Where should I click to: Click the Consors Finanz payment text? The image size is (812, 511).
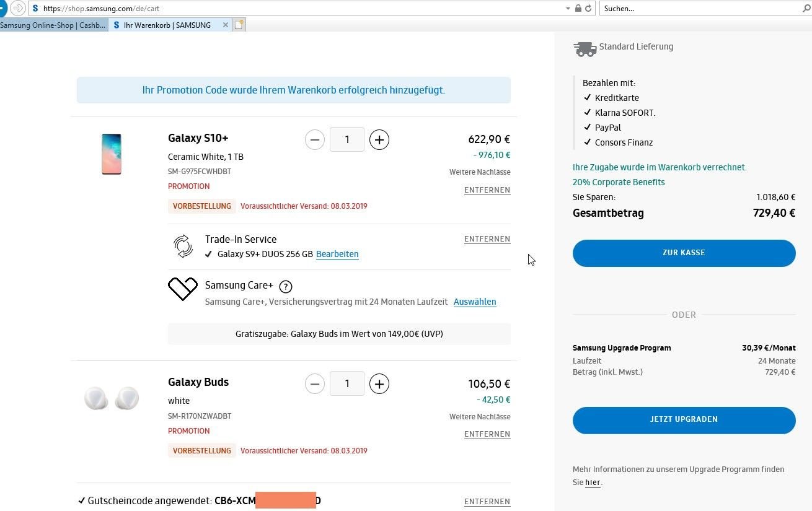pyautogui.click(x=624, y=142)
